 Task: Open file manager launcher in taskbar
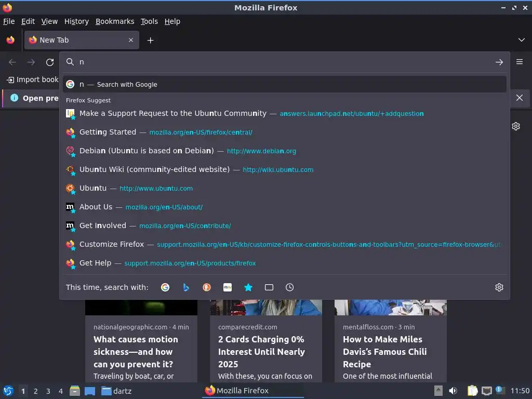pos(75,391)
